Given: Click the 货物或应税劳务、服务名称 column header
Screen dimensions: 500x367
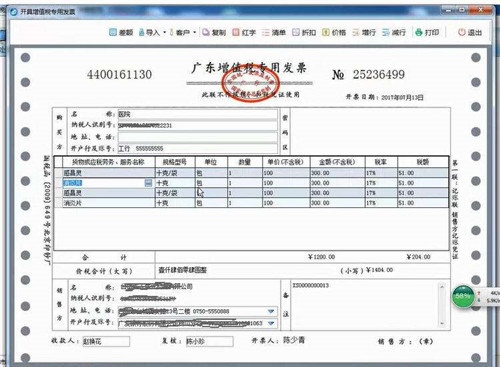Looking at the screenshot, I should click(108, 162).
